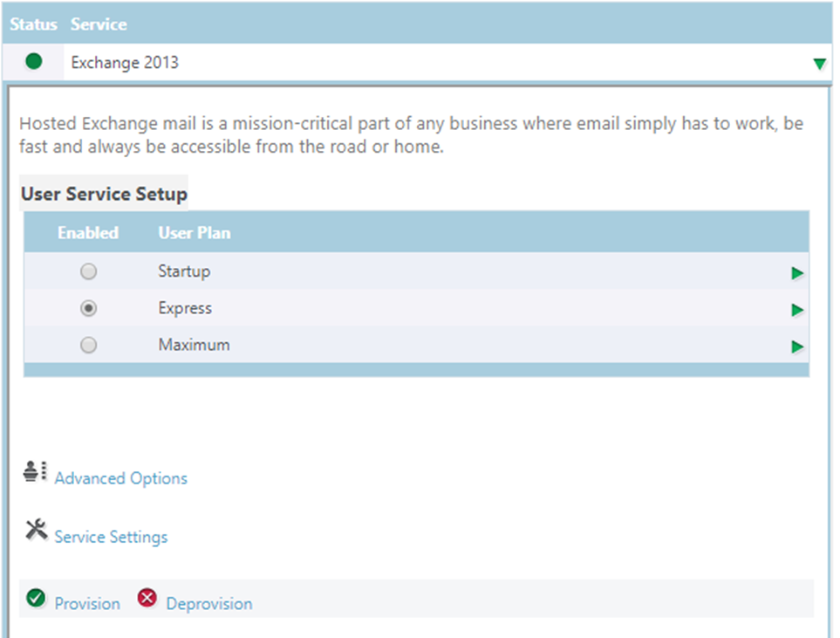Select the Startup user plan radio button
This screenshot has width=840, height=638.
(88, 272)
